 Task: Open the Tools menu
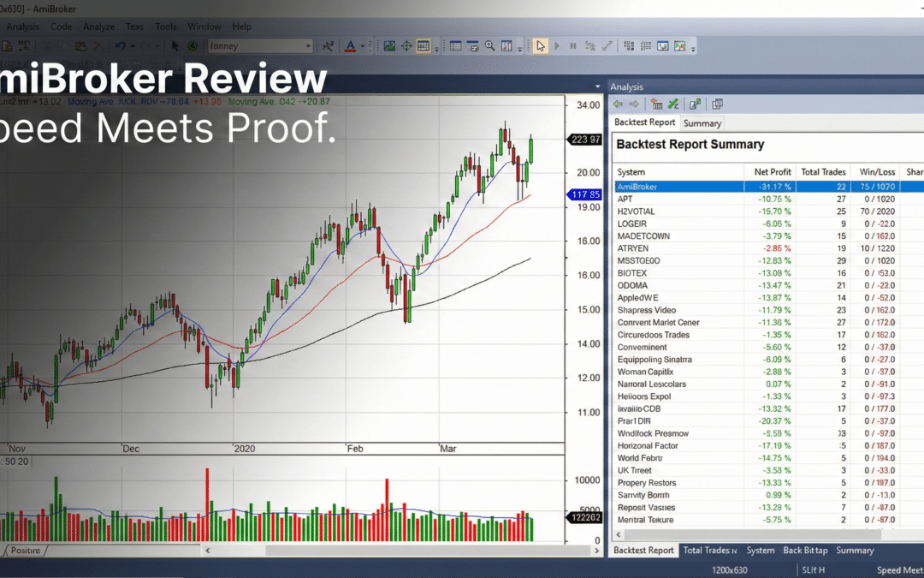(166, 27)
